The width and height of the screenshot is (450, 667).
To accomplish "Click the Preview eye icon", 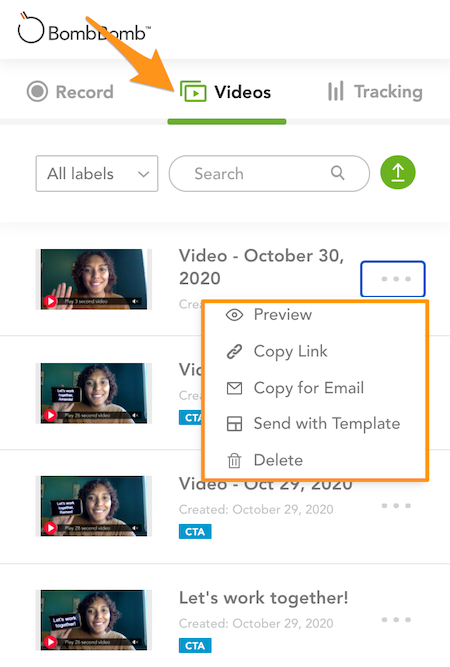I will click(234, 315).
